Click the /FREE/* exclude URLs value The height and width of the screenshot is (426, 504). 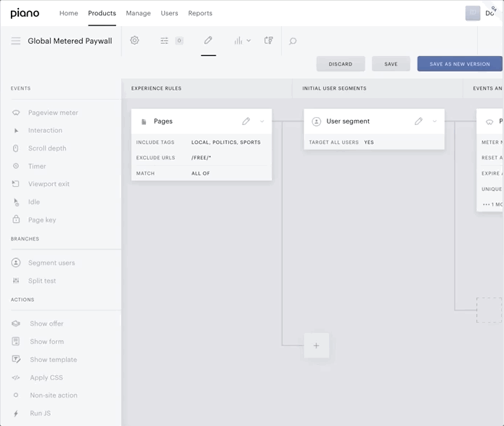[201, 158]
